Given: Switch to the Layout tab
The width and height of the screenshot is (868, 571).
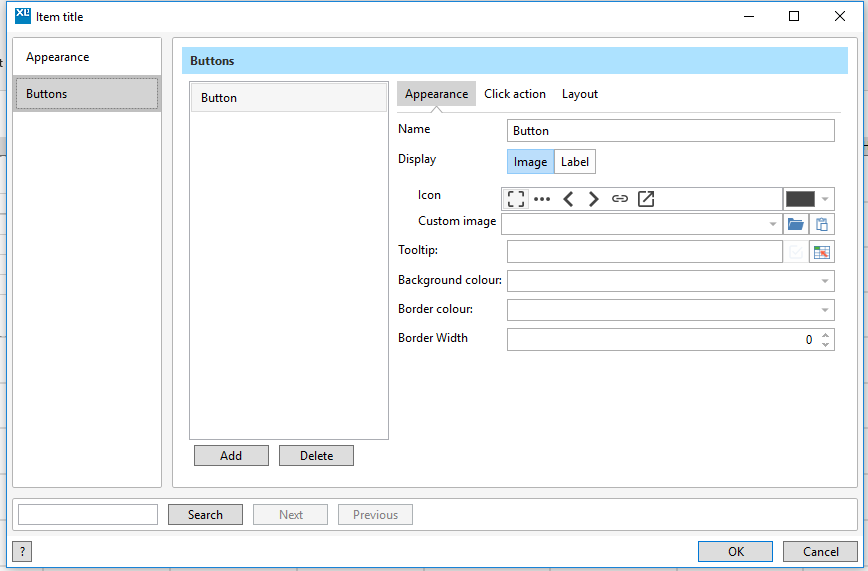Looking at the screenshot, I should [580, 94].
